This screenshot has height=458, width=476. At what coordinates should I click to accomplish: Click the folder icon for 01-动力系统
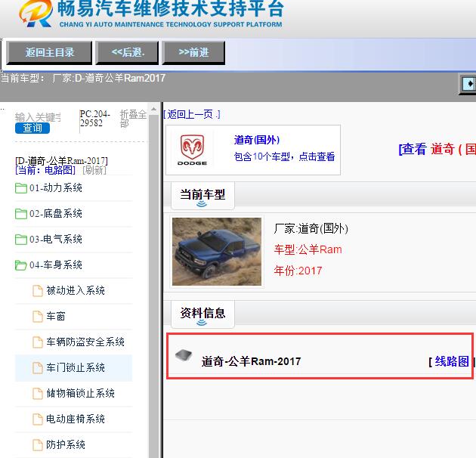pos(21,188)
